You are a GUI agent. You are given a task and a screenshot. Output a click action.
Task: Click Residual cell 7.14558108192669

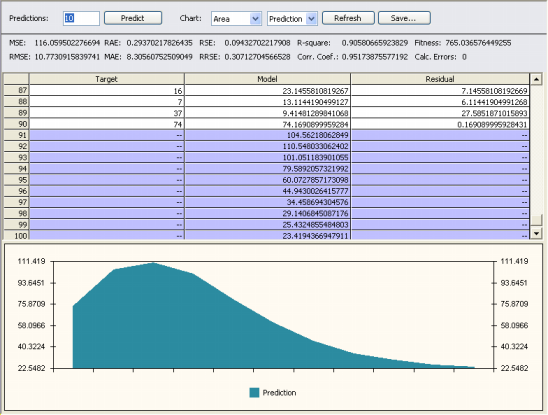click(440, 91)
